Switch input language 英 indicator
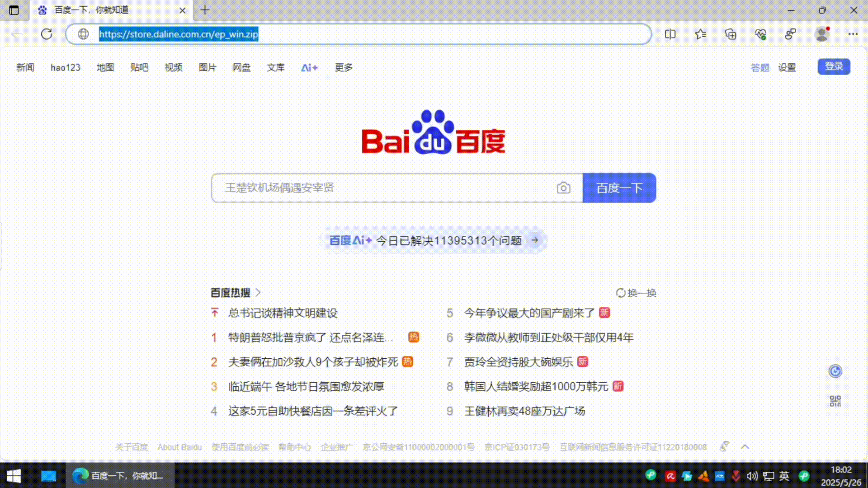The image size is (868, 488). (x=784, y=476)
